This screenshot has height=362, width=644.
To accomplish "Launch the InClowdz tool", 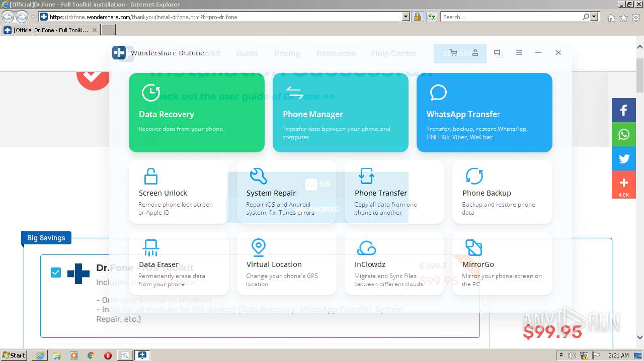I will tap(394, 263).
